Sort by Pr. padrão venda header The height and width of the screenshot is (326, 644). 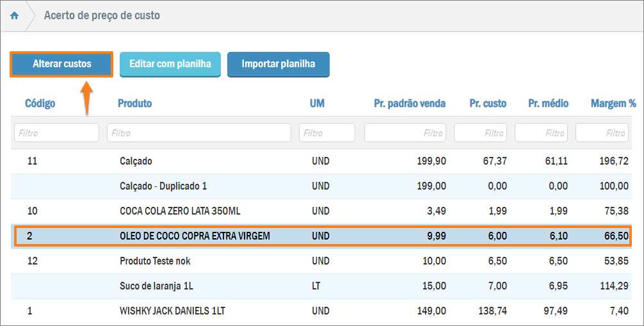410,103
